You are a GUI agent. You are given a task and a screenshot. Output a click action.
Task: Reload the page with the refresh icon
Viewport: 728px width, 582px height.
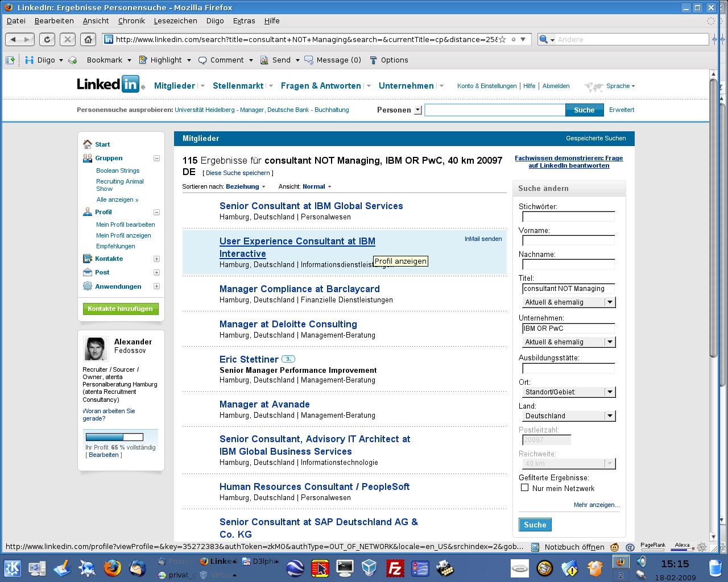point(47,39)
